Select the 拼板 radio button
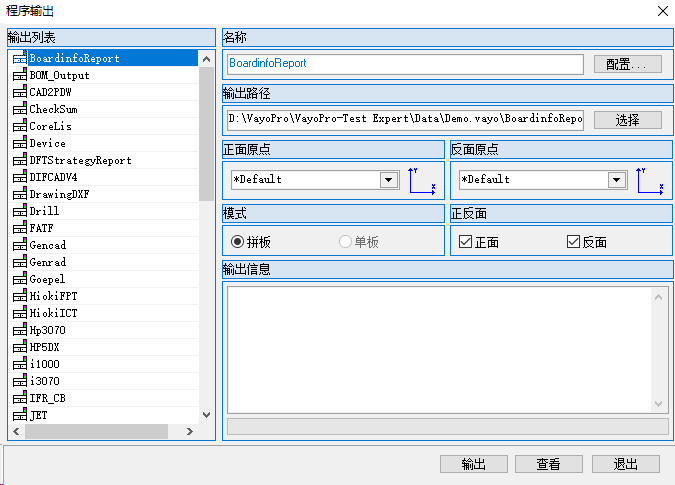Image resolution: width=675 pixels, height=485 pixels. pos(238,242)
